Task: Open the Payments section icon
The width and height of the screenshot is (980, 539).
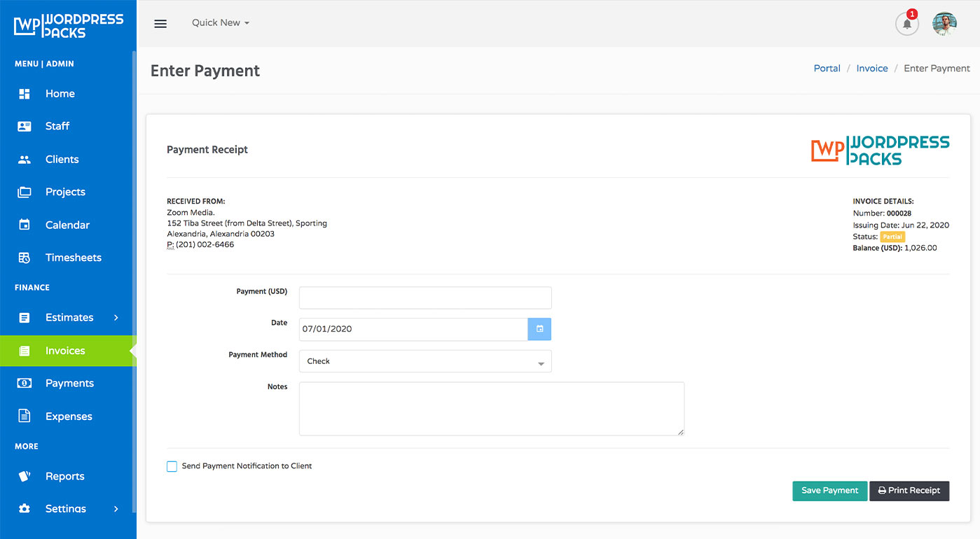Action: (x=25, y=383)
